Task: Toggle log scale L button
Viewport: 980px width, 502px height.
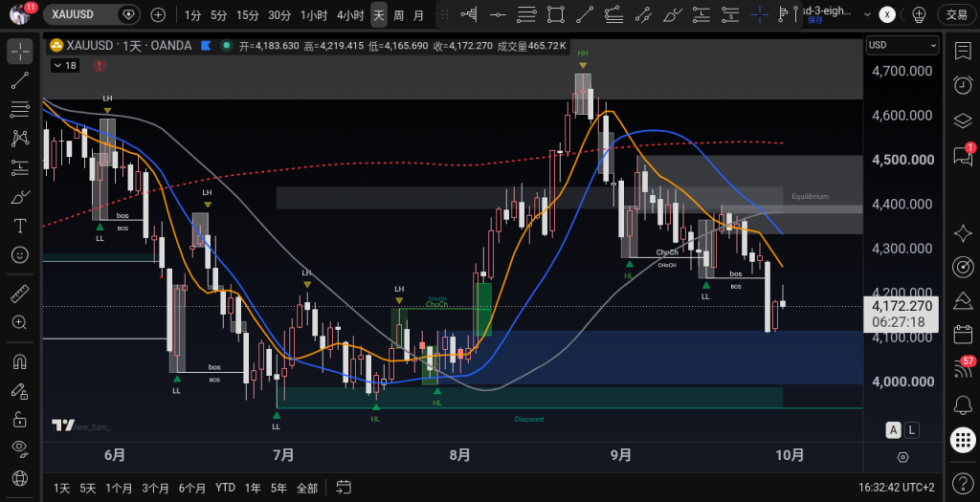Action: tap(912, 429)
